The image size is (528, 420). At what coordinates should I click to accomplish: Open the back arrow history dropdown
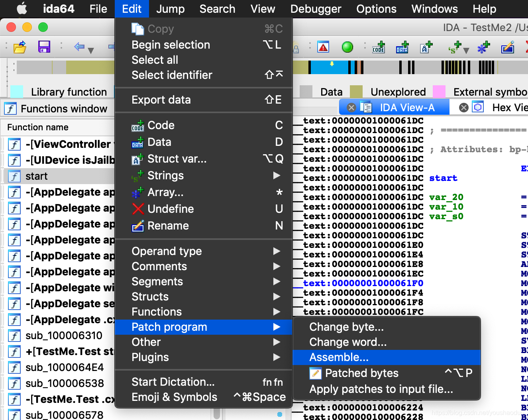[91, 50]
